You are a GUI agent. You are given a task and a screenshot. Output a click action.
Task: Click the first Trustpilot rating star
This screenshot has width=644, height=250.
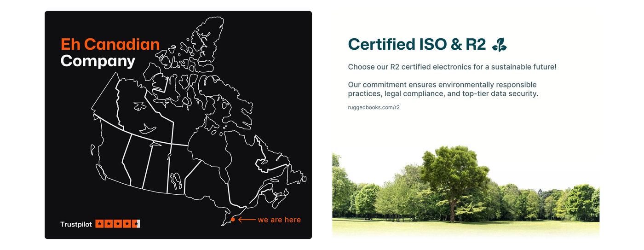(100, 224)
